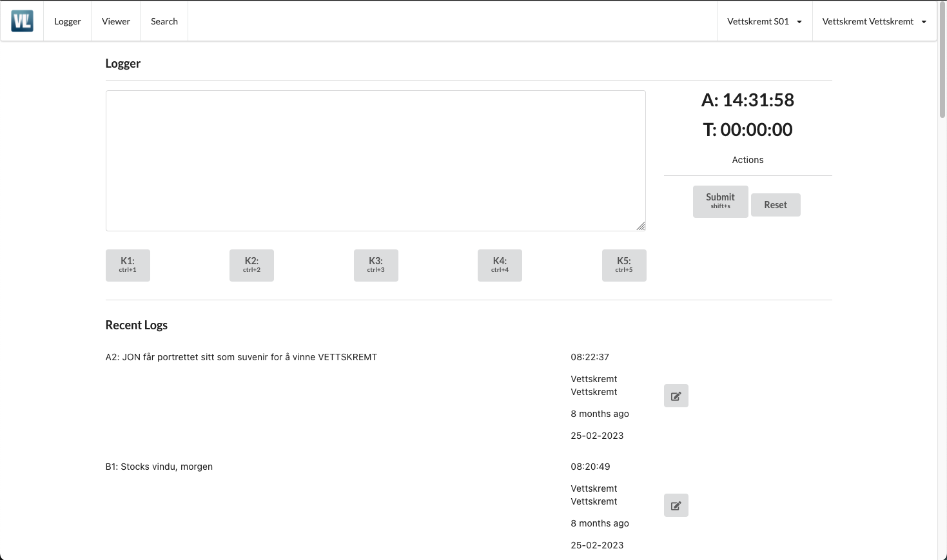Edit the B1: Stocks vindu, morgen log
The width and height of the screenshot is (947, 560).
pos(676,505)
